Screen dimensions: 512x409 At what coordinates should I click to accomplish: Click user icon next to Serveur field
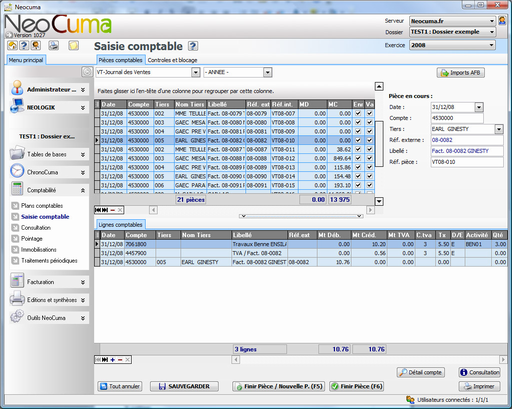pyautogui.click(x=502, y=21)
